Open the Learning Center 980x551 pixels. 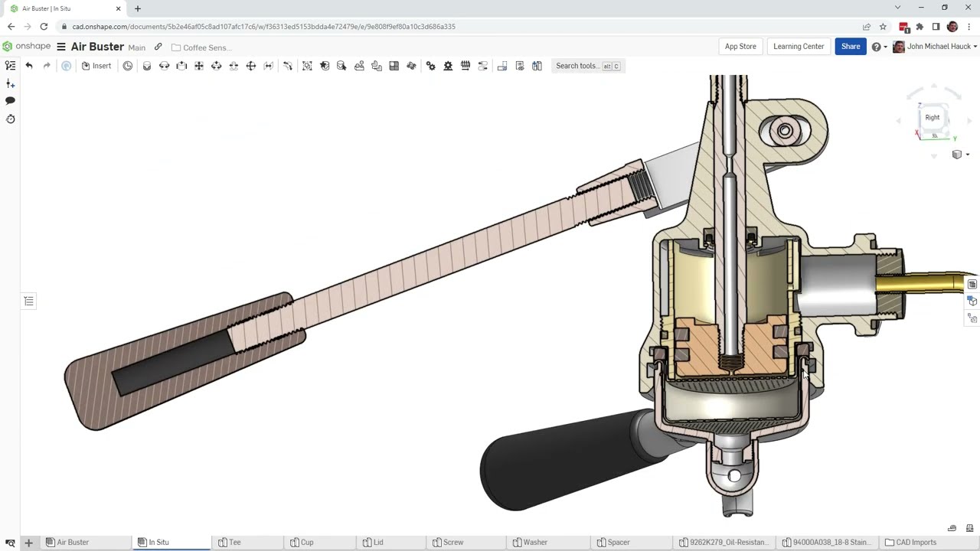tap(799, 47)
